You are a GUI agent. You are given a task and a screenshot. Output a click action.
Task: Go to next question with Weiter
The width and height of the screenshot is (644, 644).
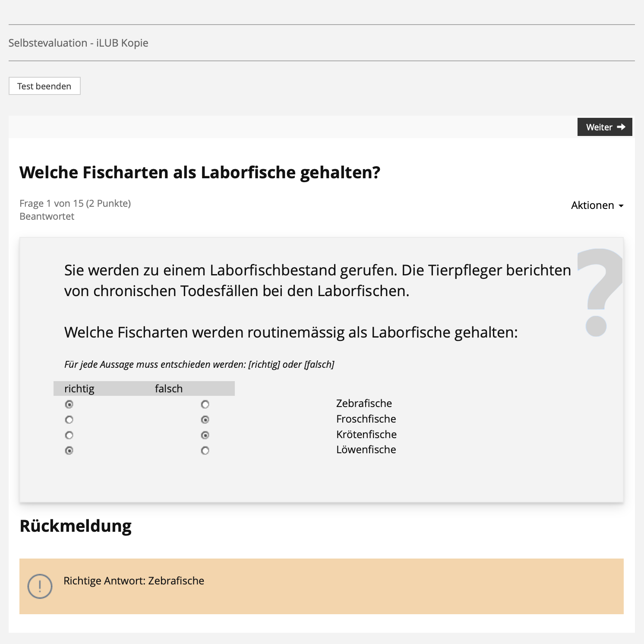click(604, 127)
